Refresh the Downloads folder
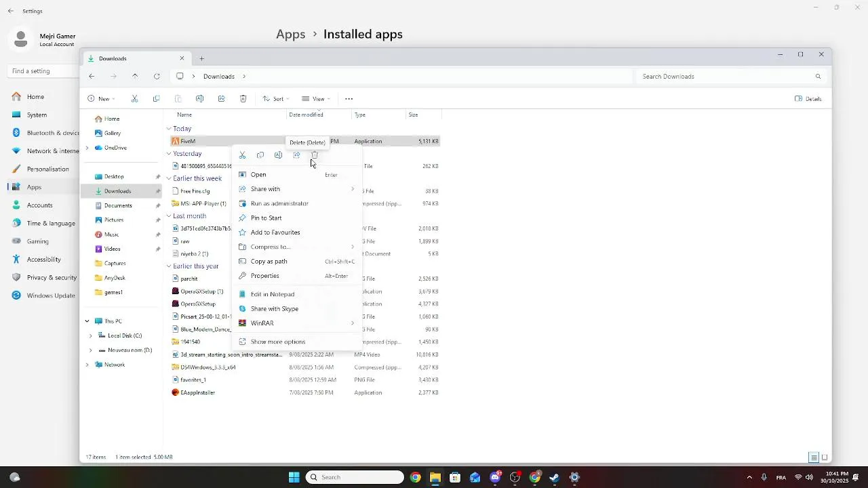The height and width of the screenshot is (488, 868). (157, 77)
